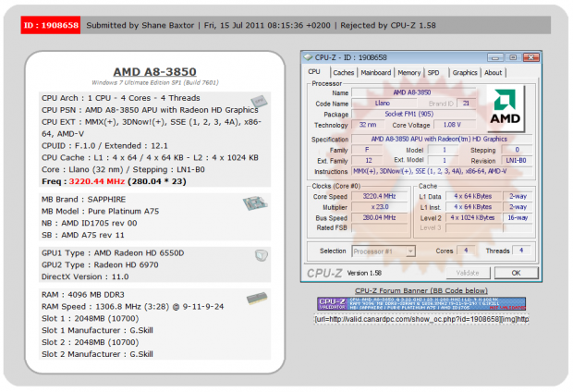
Task: Click the AMD logo in CPU-Z window
Action: [506, 108]
